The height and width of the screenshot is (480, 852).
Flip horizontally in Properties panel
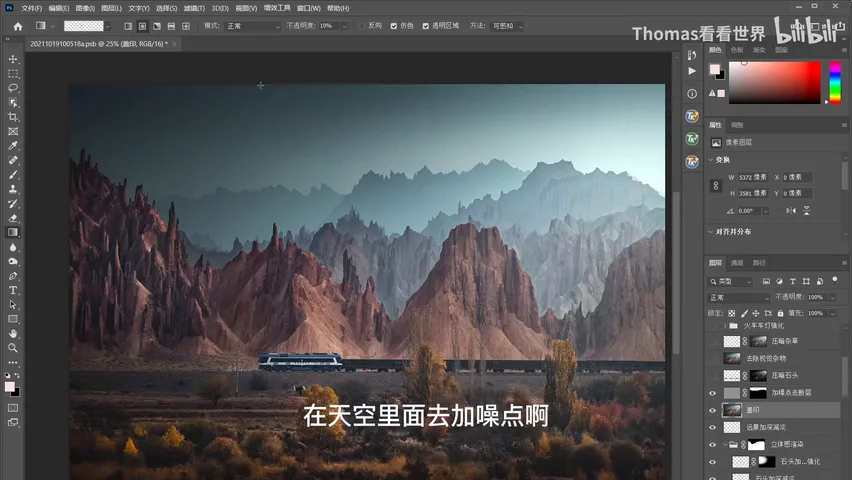[x=791, y=211]
